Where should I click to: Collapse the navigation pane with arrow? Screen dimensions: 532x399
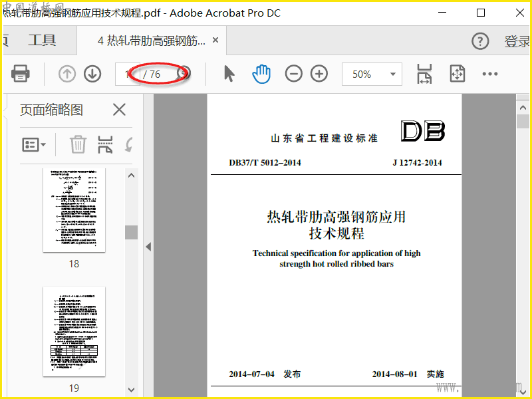point(148,247)
